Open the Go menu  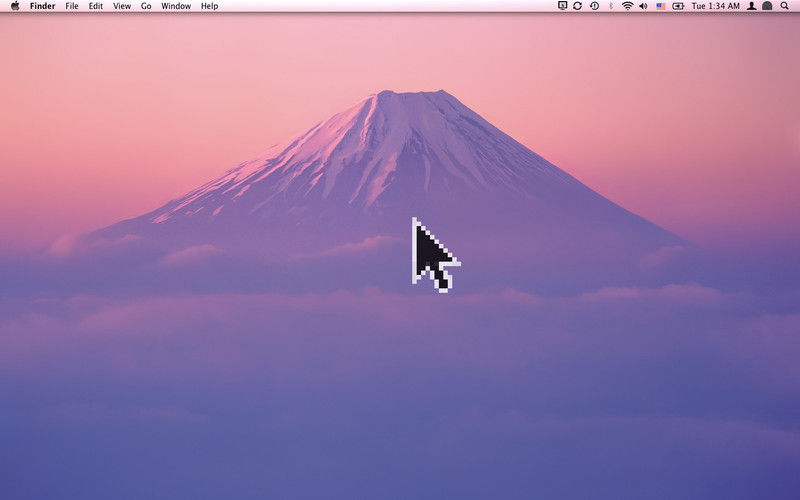[146, 6]
